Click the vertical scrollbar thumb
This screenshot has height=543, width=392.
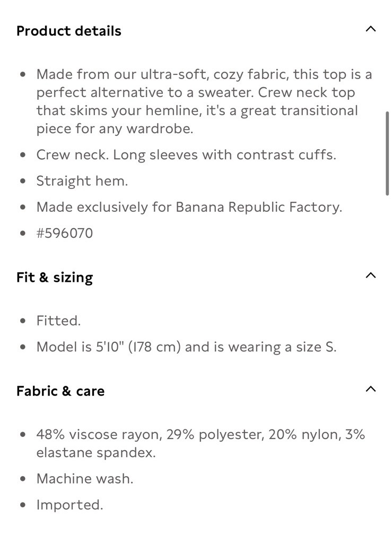(388, 153)
